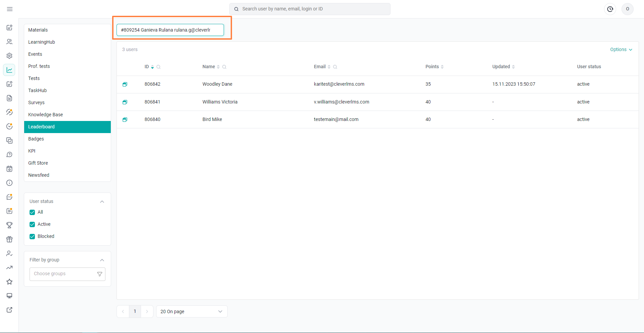The image size is (644, 333).
Task: Go to page 1 in pagination
Action: tap(135, 311)
